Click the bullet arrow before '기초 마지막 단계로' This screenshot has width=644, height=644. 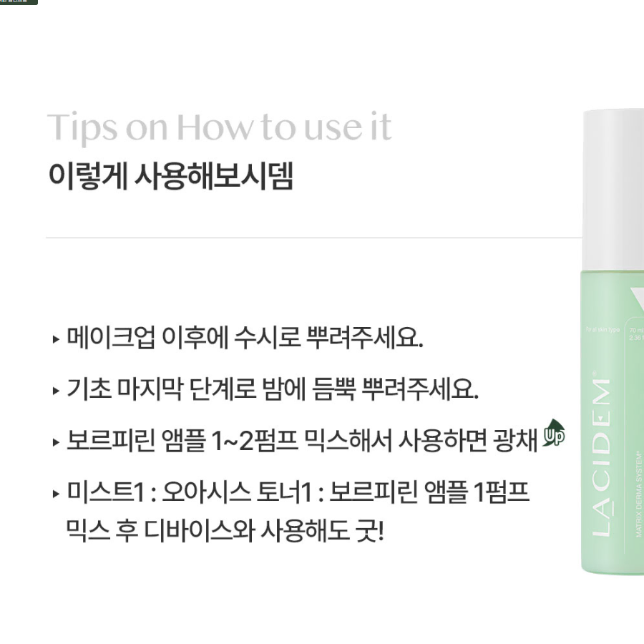[x=57, y=391]
